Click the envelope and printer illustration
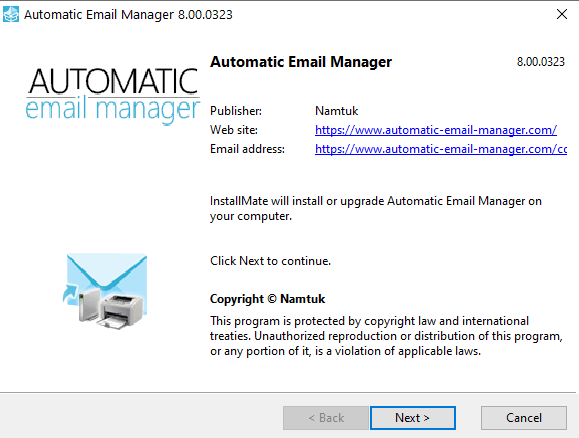579x438 pixels. (x=105, y=291)
